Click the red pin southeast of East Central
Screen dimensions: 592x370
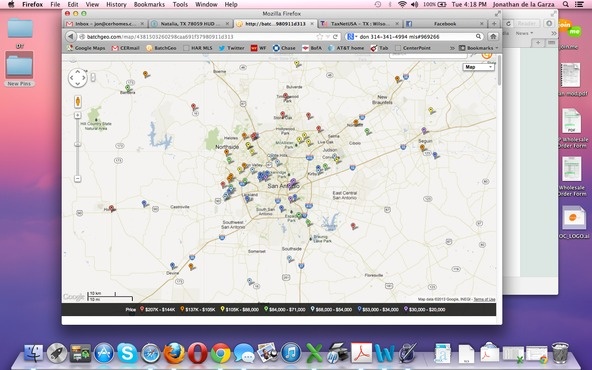coord(353,226)
